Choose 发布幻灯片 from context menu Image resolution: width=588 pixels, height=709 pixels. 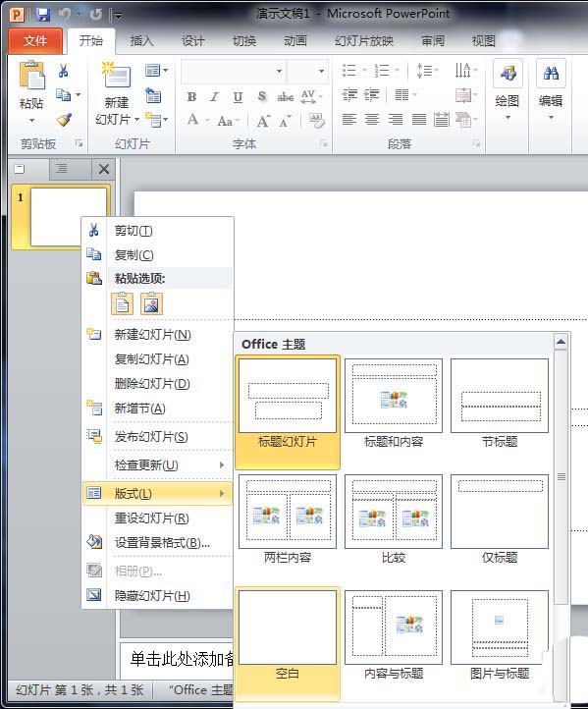(x=157, y=437)
